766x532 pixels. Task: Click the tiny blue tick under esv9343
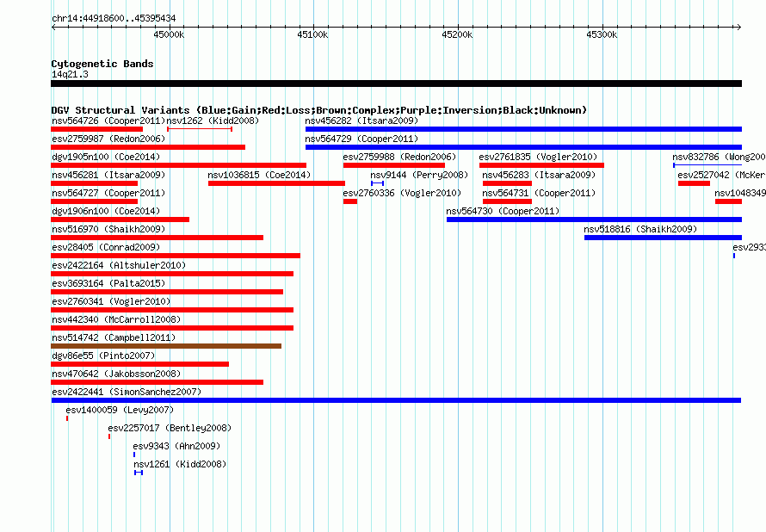pyautogui.click(x=134, y=455)
